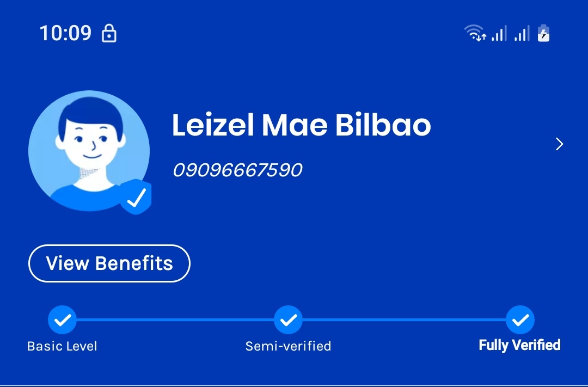The image size is (588, 387).
Task: Open profile details with right chevron
Action: tap(559, 144)
